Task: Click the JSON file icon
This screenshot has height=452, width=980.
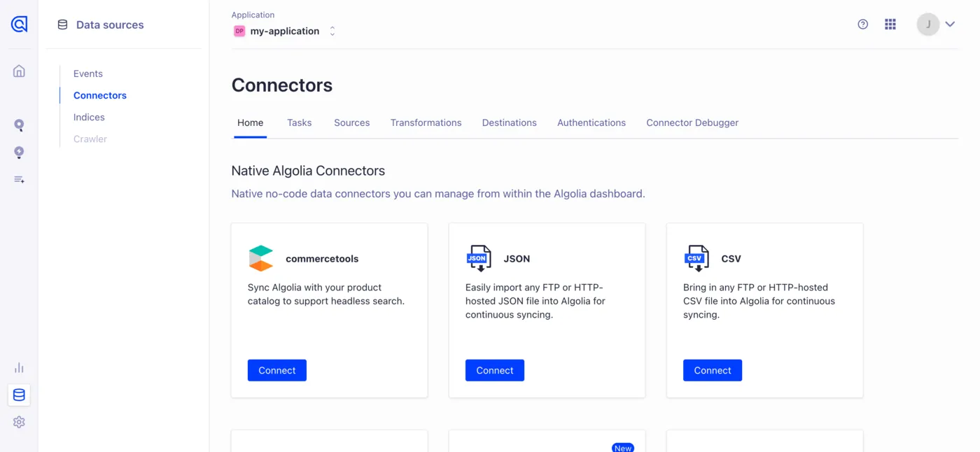Action: pos(479,258)
